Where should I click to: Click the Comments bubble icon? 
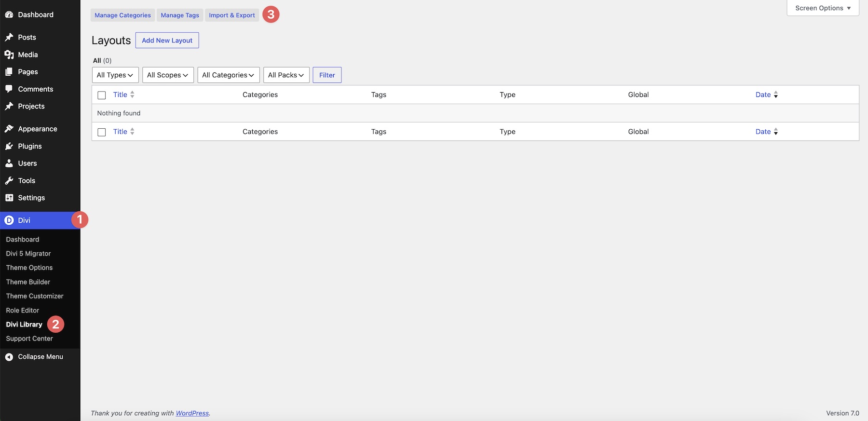tap(9, 89)
